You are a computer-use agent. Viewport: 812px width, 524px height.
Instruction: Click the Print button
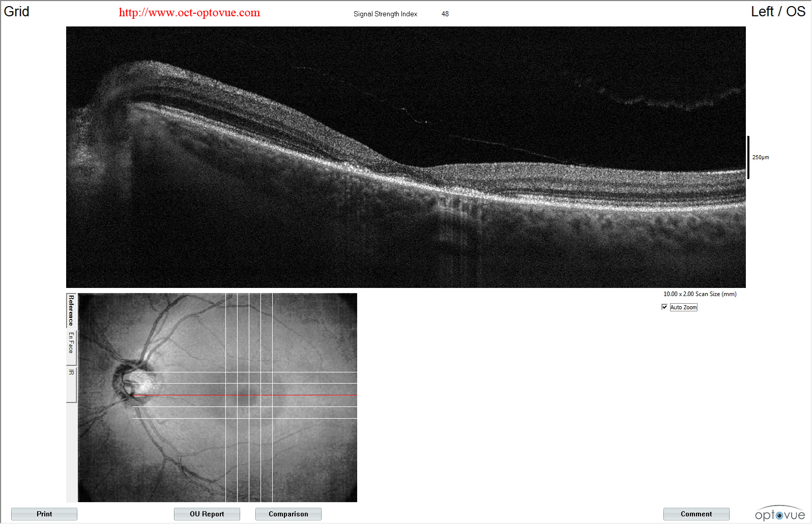(x=44, y=514)
